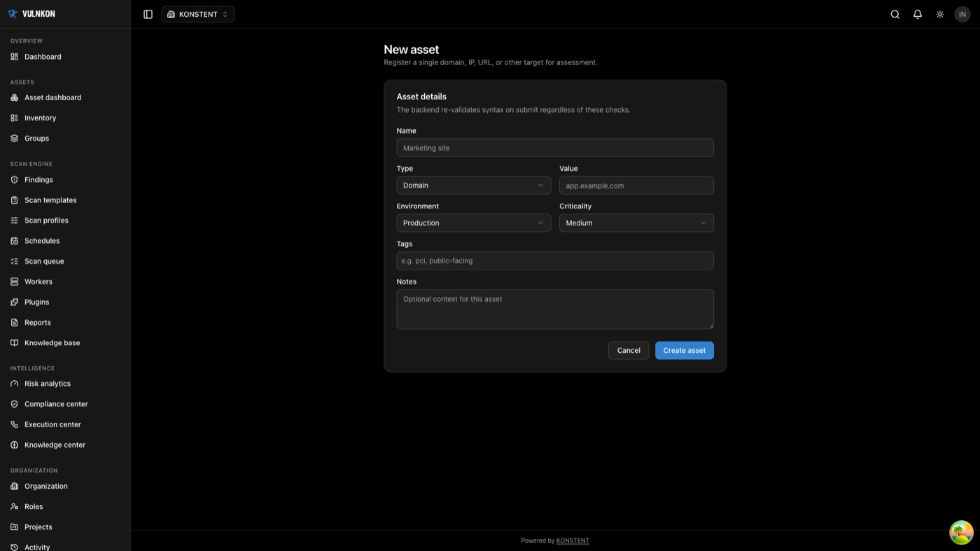This screenshot has height=551, width=980.
Task: Open notifications bell icon
Action: (917, 14)
